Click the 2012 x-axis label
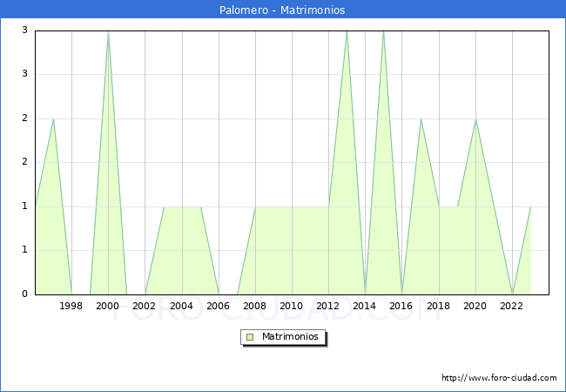Viewport: 566px width, 392px height. [327, 306]
